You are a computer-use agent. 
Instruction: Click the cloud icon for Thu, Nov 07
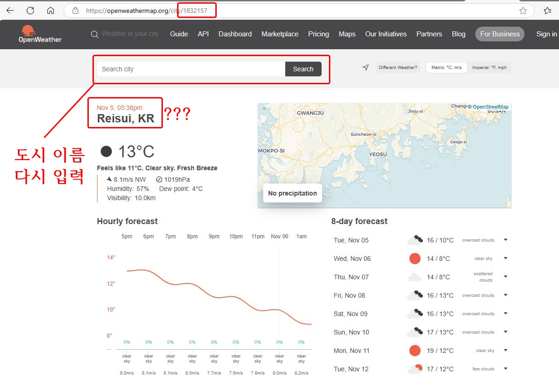click(x=415, y=277)
